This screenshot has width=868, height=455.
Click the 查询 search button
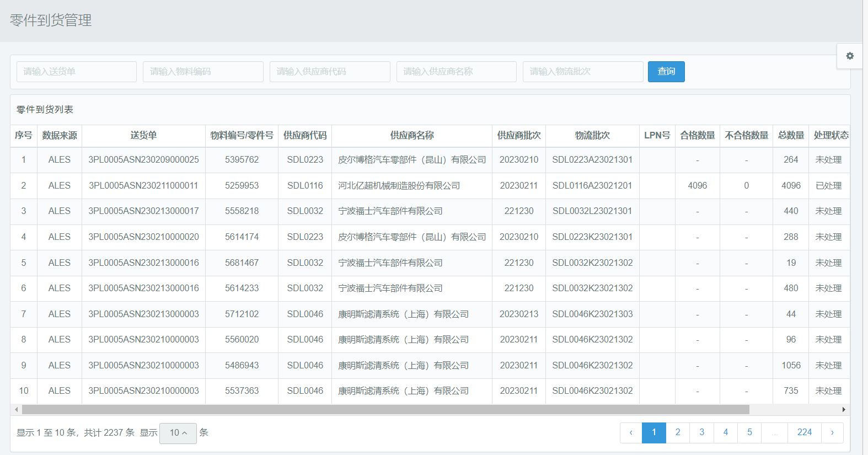[666, 72]
